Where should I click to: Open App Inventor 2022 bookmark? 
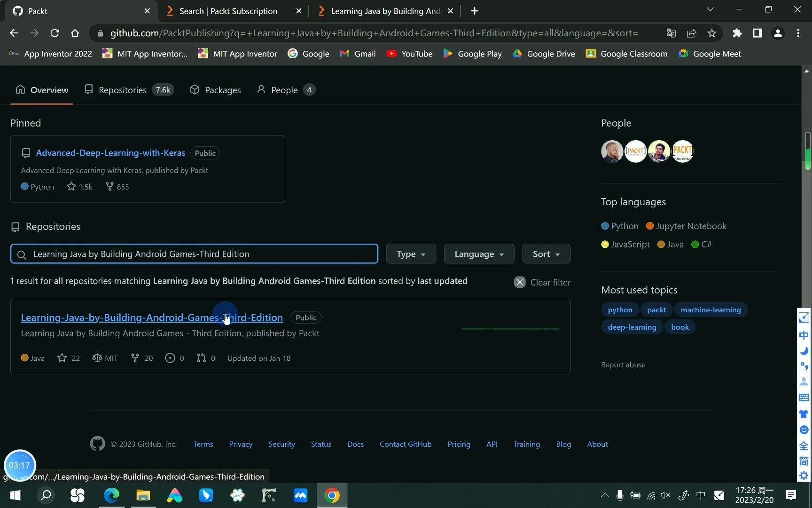click(x=50, y=54)
